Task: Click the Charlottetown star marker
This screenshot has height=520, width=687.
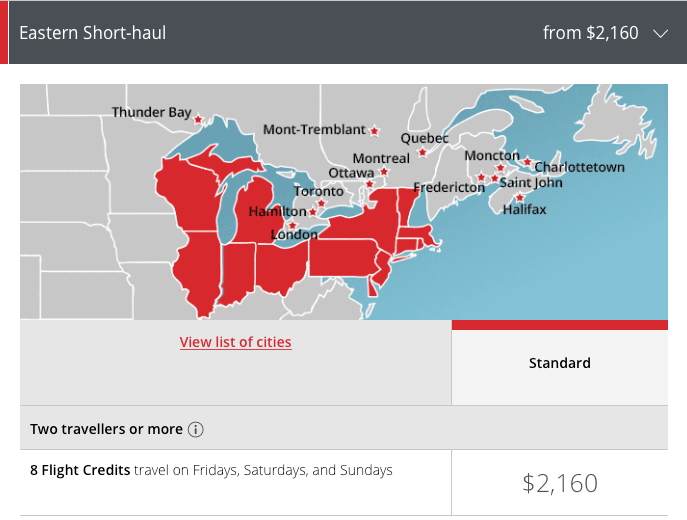Action: pos(528,161)
